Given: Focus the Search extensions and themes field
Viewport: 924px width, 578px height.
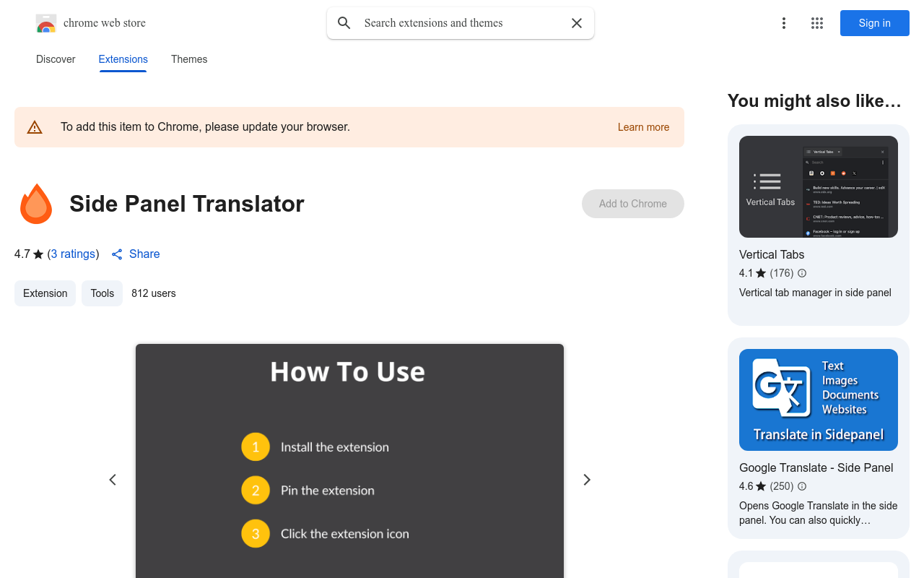Looking at the screenshot, I should click(461, 23).
